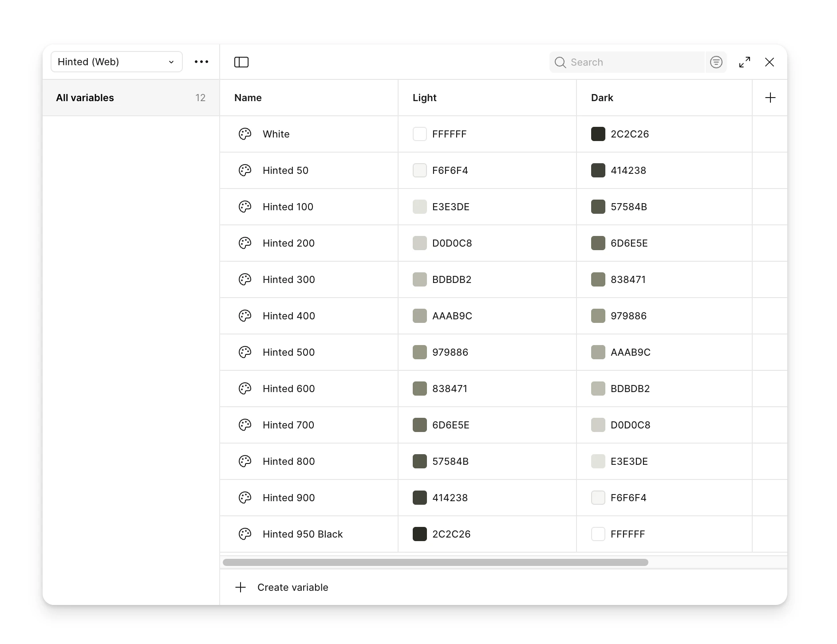Select the Hinted 950 Black name
The image size is (837, 644).
[x=303, y=534]
